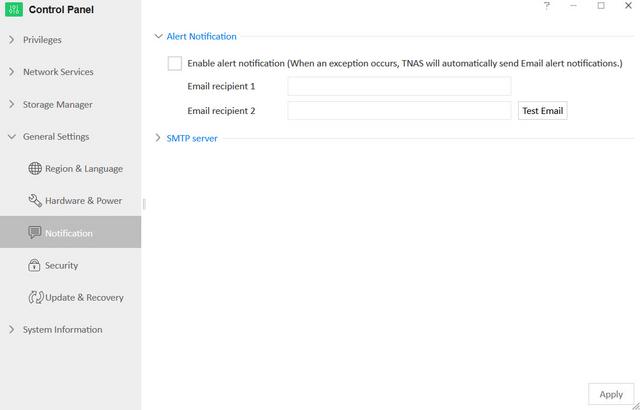Click the green Control Panel app icon
This screenshot has height=410, width=640.
[x=13, y=9]
